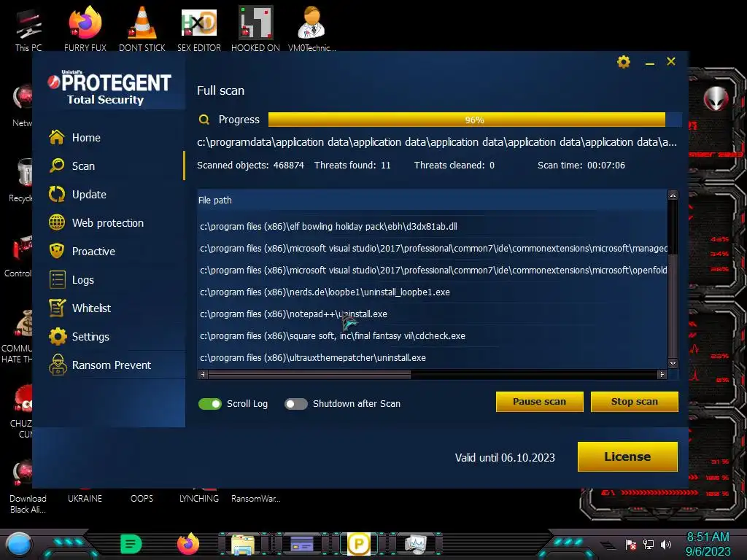The height and width of the screenshot is (560, 747).
Task: Open File Explorer from the taskbar
Action: (x=243, y=544)
